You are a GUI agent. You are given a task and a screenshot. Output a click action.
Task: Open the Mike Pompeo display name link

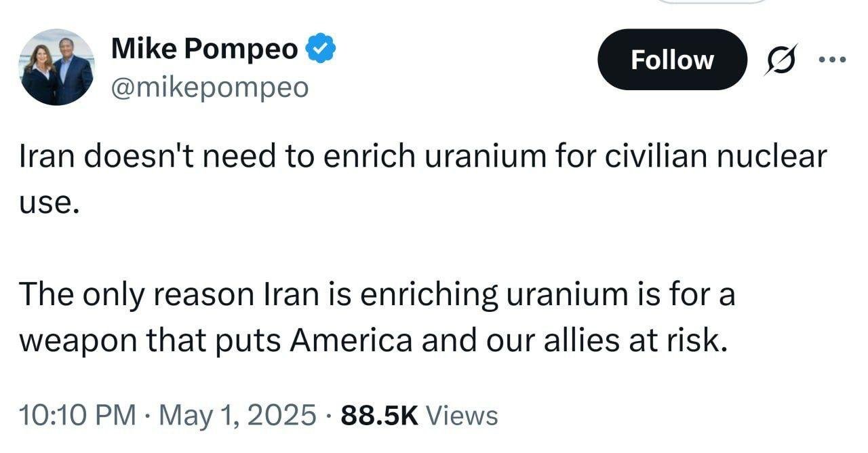coord(204,49)
